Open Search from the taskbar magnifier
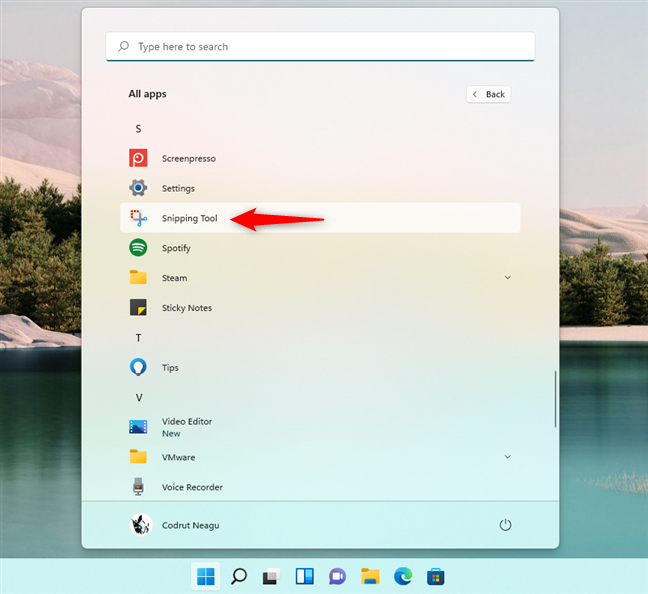Viewport: 648px width, 594px height. point(239,577)
